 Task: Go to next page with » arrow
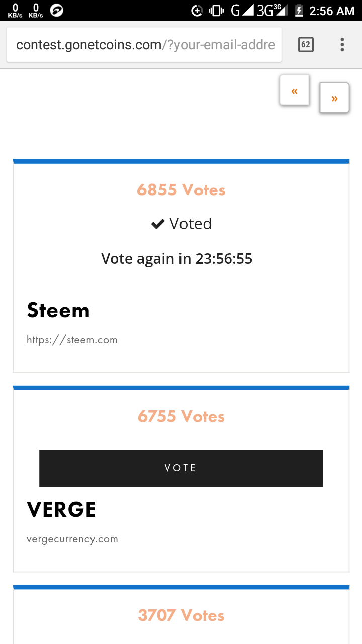[334, 98]
